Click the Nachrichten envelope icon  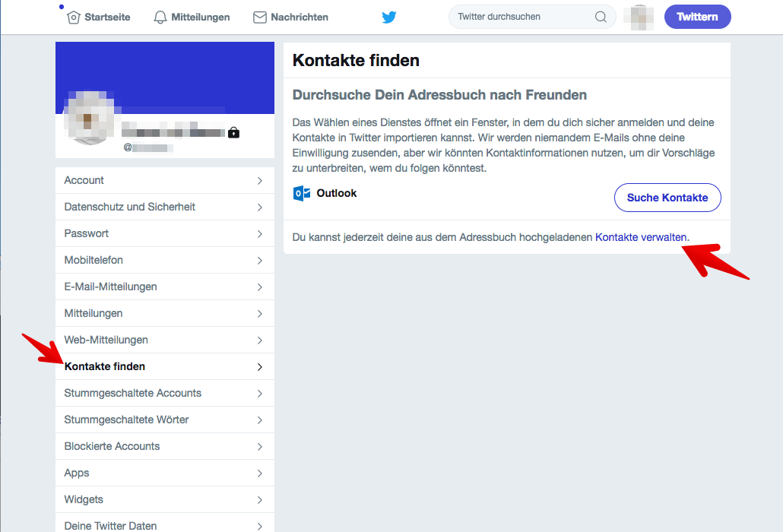click(260, 17)
